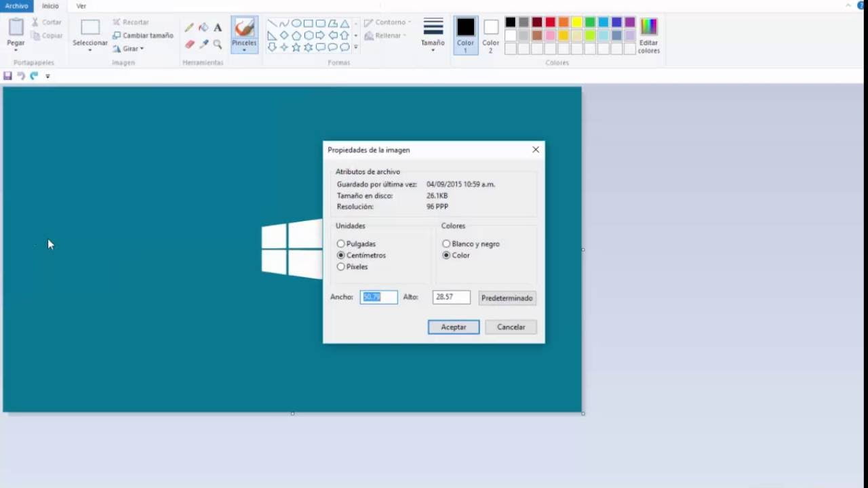Choose the Triangle shape
This screenshot has width=868, height=488.
point(344,23)
